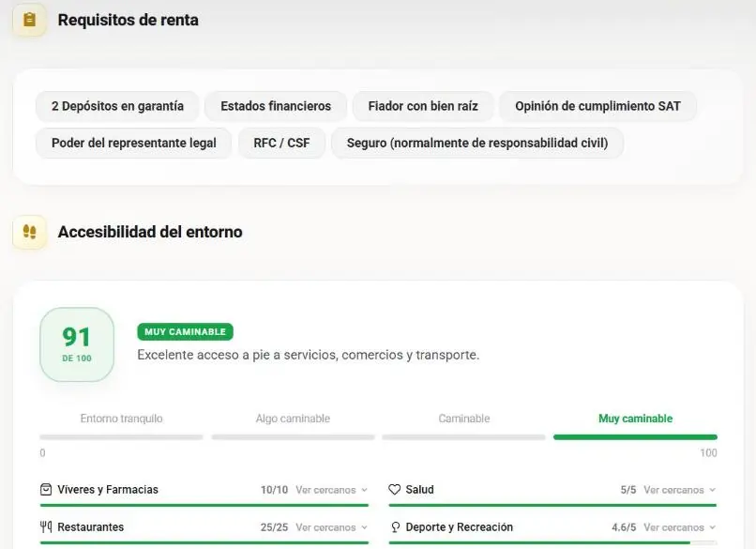756x549 pixels.
Task: Expand Ver cercanos for Deporte y Recreación
Action: pos(680,527)
